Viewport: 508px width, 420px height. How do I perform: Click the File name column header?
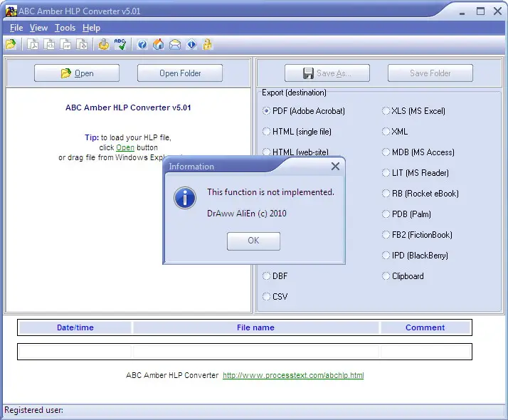pyautogui.click(x=255, y=327)
